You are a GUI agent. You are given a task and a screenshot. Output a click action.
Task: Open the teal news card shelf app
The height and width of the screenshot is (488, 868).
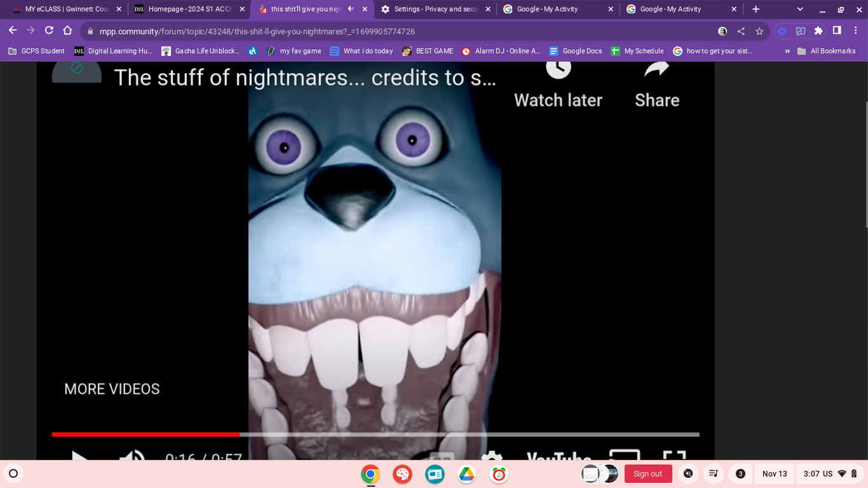click(x=435, y=474)
